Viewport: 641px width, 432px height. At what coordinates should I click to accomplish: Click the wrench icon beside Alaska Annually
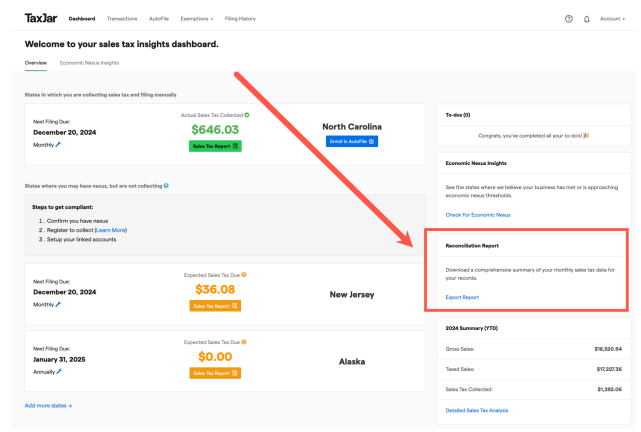(59, 371)
